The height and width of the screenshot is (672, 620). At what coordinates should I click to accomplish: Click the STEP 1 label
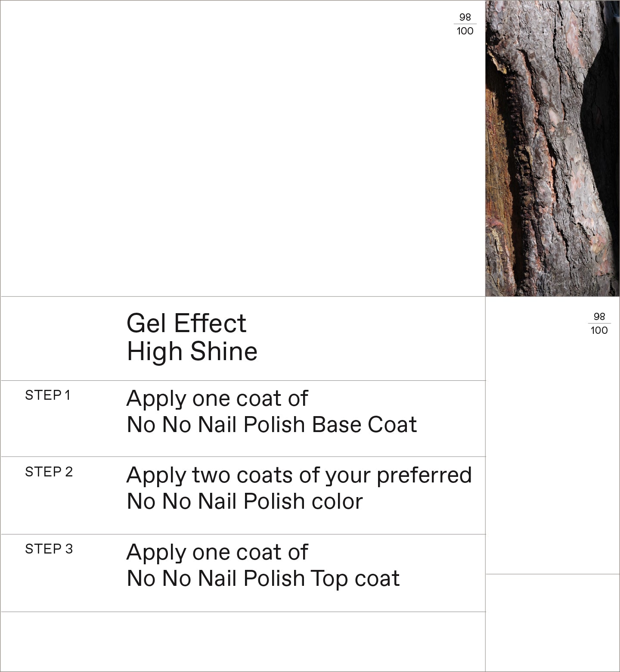click(x=47, y=395)
